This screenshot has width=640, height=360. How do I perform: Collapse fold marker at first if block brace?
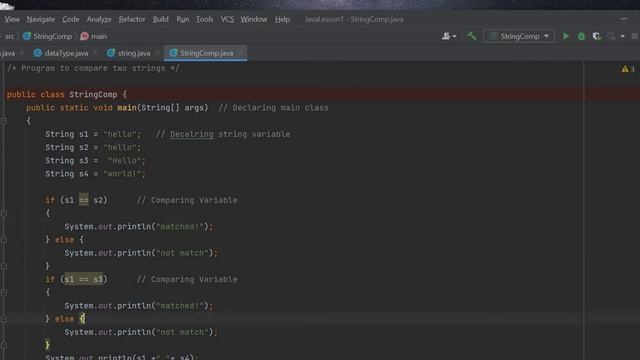[4, 213]
